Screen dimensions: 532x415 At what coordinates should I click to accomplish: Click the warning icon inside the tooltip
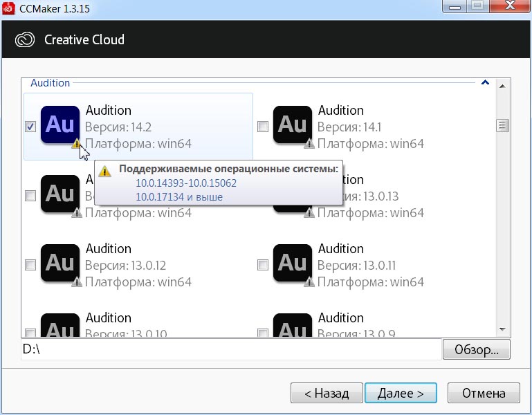click(x=105, y=172)
